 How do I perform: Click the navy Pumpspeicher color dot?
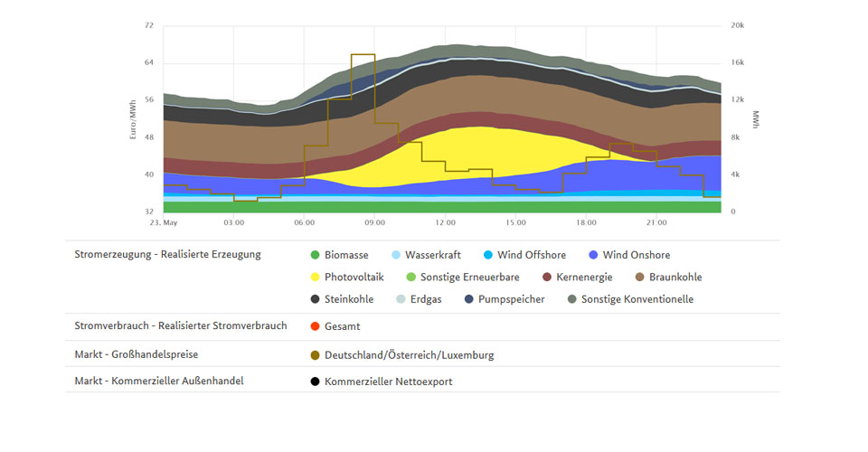(469, 299)
